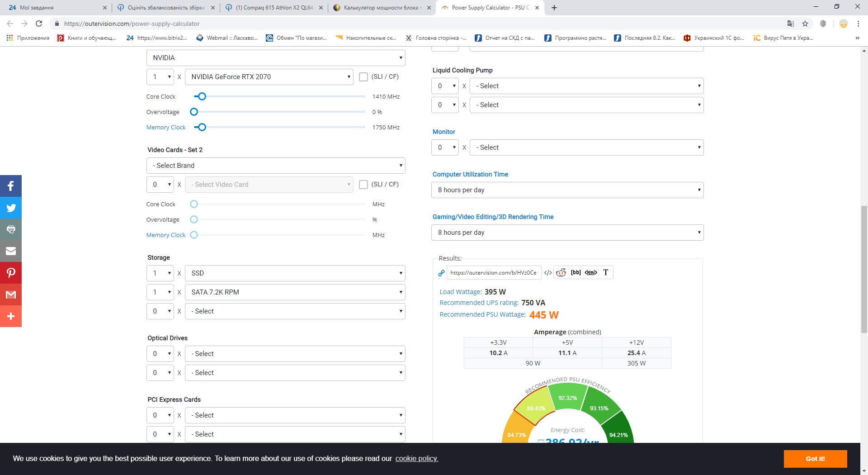Expand Computer Utilization Time dropdown
This screenshot has height=475, width=868.
[x=567, y=190]
